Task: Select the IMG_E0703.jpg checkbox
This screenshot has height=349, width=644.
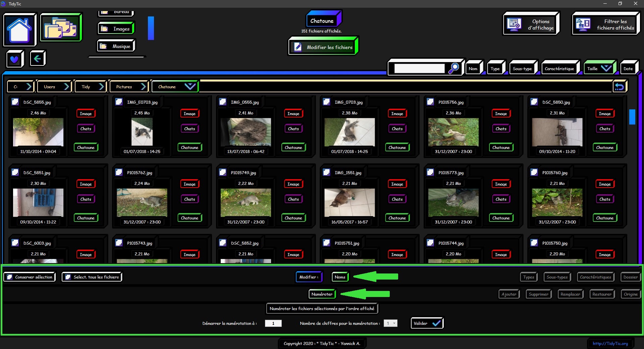Action: [x=119, y=102]
